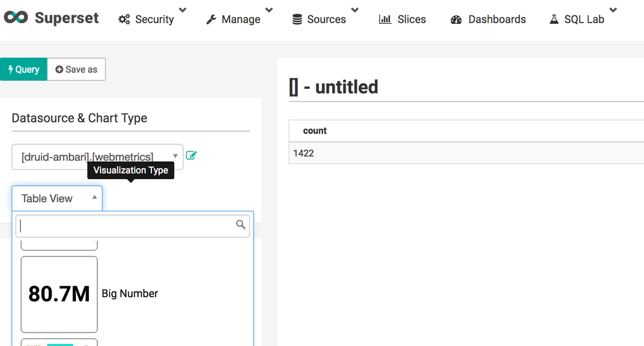Run the query with Query button
The width and height of the screenshot is (644, 346).
click(x=24, y=70)
